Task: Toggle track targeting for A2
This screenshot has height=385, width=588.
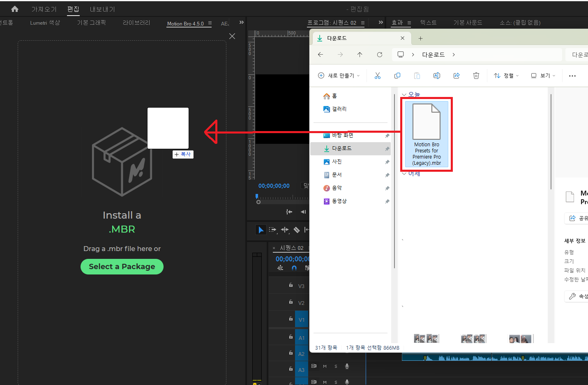Action: pos(302,354)
